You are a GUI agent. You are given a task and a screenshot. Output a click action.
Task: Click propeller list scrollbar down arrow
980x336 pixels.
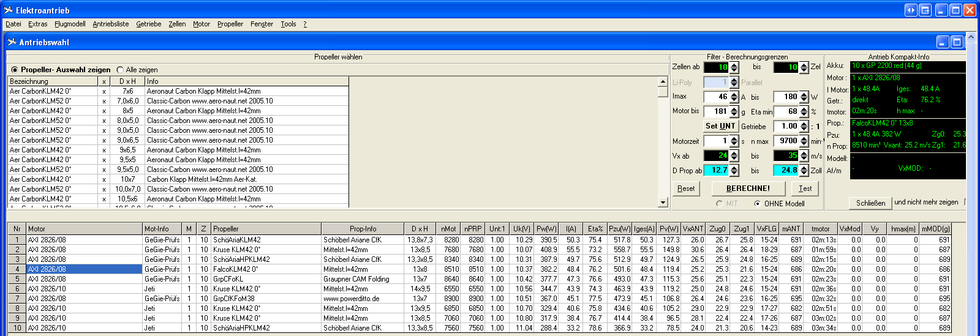coord(663,202)
